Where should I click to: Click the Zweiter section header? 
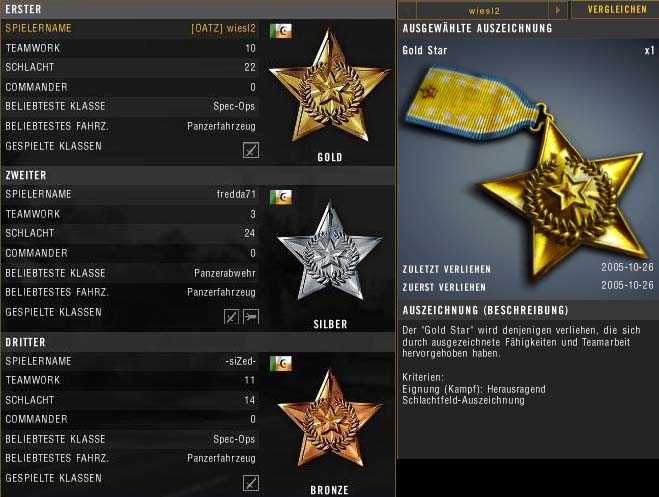coord(198,175)
